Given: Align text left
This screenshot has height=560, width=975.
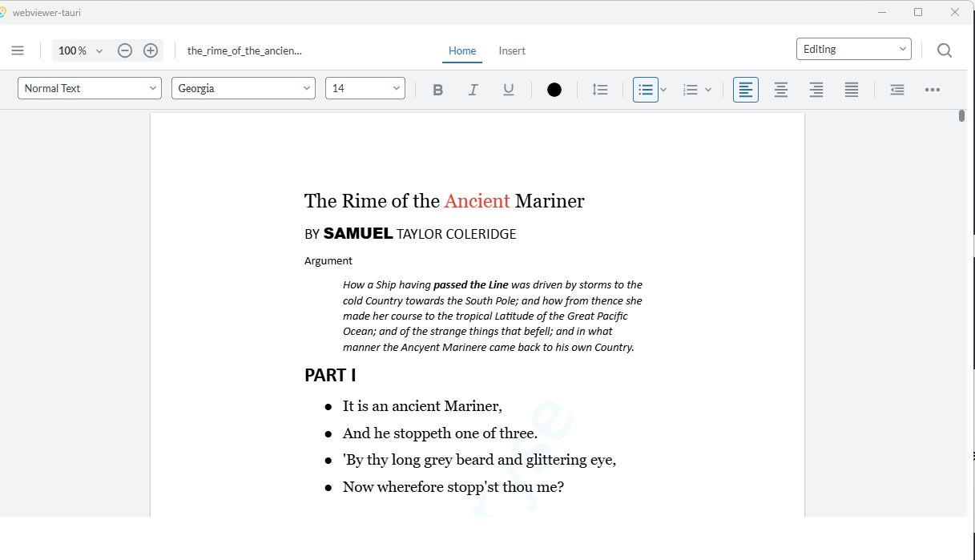Looking at the screenshot, I should point(746,90).
